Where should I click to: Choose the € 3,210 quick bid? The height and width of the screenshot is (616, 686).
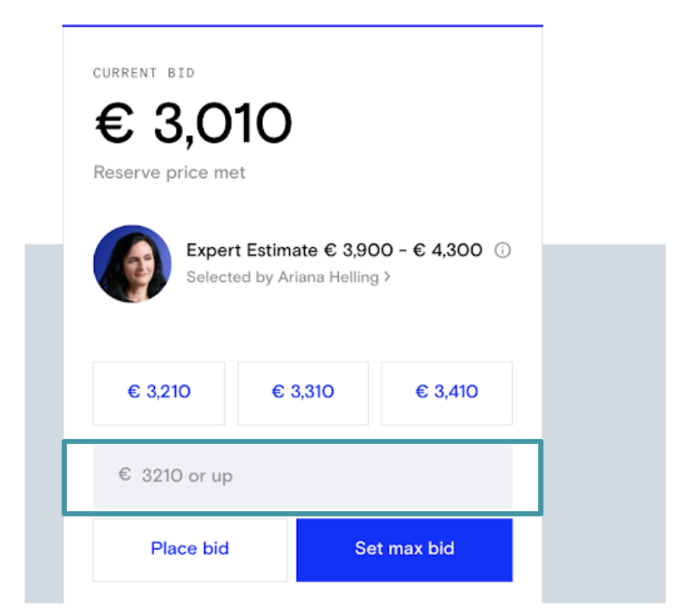[159, 392]
